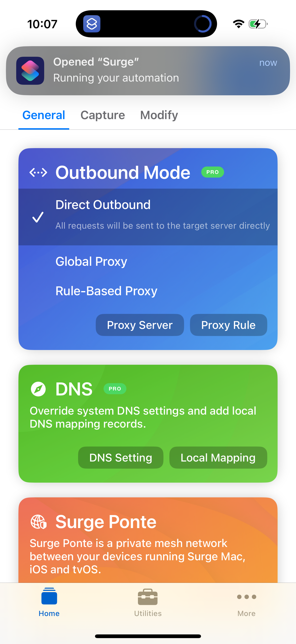Tap the Outbound Mode arrows icon
The height and width of the screenshot is (644, 296).
point(38,172)
